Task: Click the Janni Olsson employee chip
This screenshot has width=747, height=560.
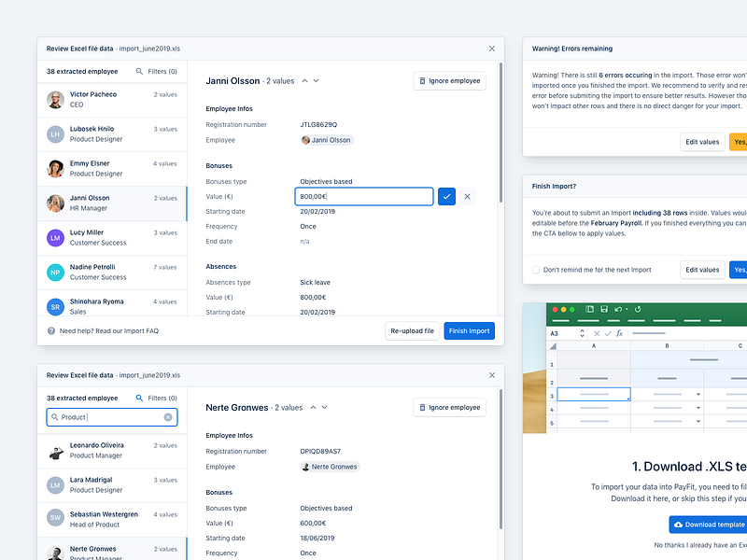Action: (x=327, y=140)
